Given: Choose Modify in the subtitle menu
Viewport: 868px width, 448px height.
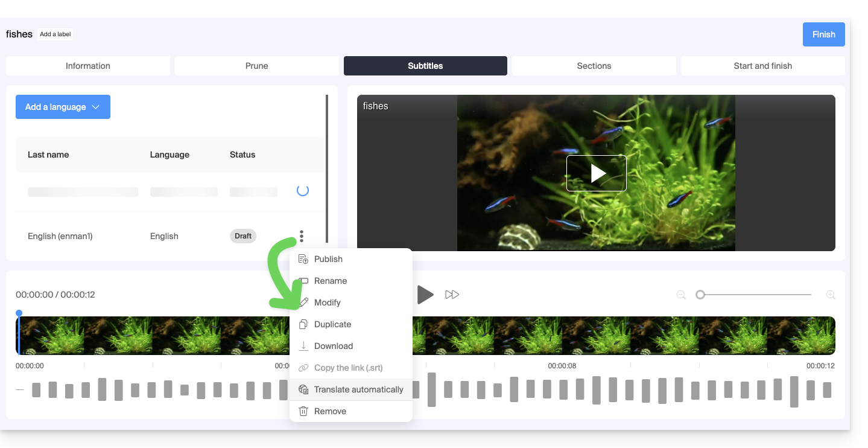Looking at the screenshot, I should tap(327, 302).
